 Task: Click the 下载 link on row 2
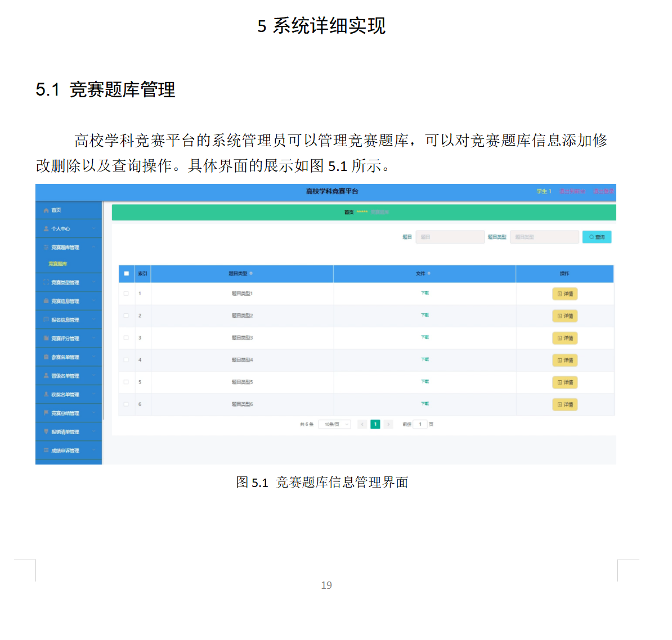pyautogui.click(x=424, y=316)
